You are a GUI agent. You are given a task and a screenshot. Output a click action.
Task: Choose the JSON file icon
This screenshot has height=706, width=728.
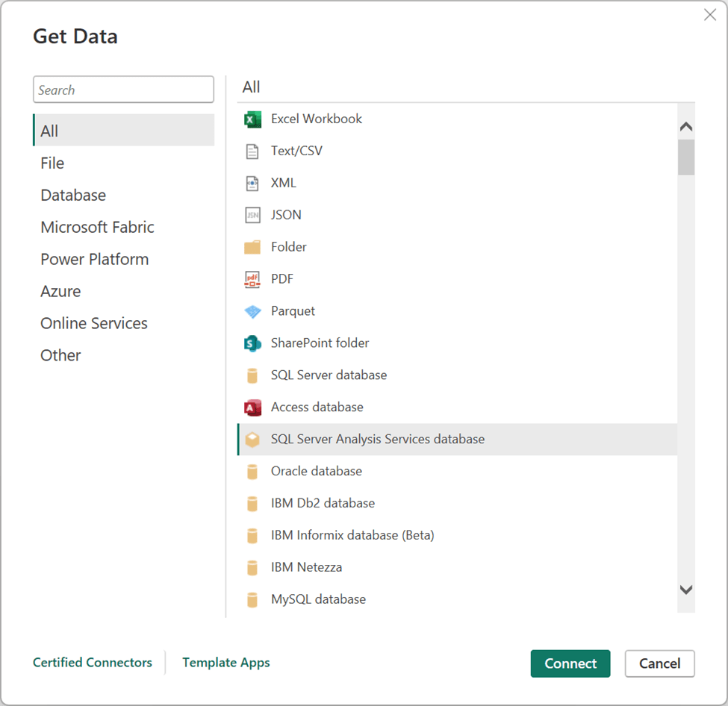click(252, 215)
